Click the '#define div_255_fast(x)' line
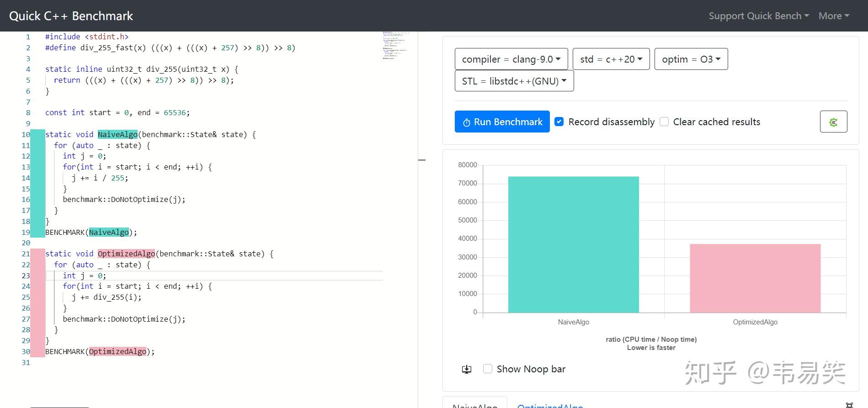This screenshot has width=868, height=408. (x=170, y=48)
